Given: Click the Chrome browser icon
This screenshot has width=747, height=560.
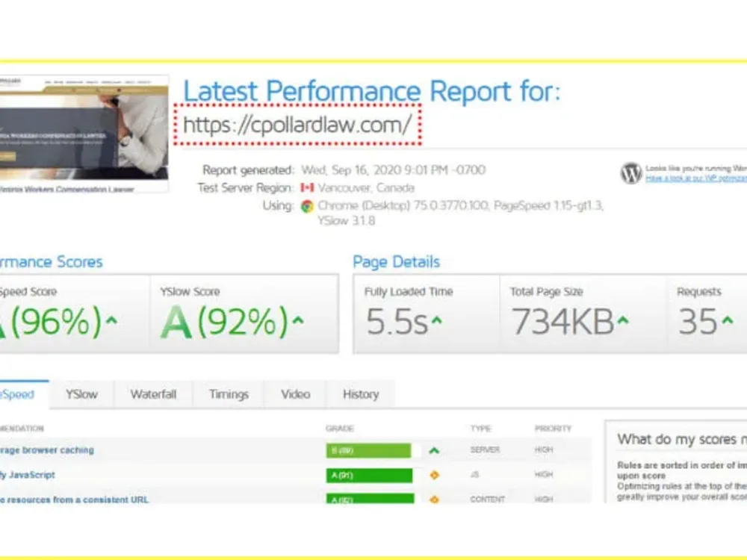Looking at the screenshot, I should [x=307, y=206].
